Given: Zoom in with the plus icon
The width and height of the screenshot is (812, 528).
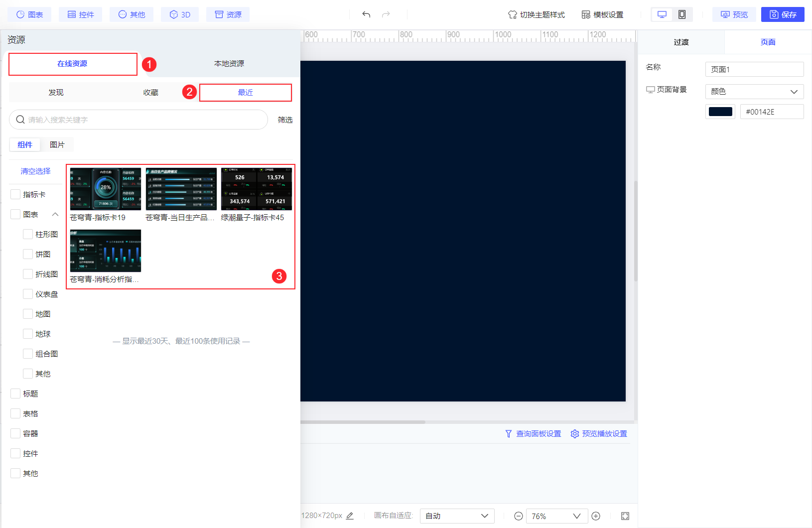Looking at the screenshot, I should 596,516.
